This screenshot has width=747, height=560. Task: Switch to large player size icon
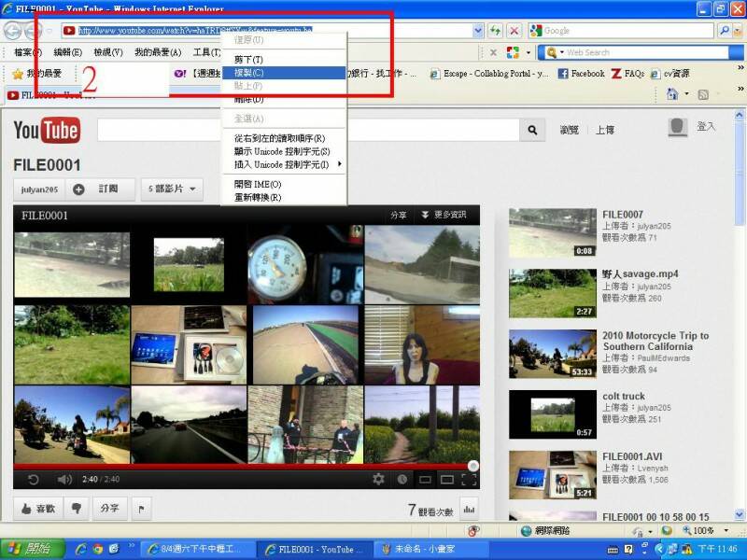pyautogui.click(x=447, y=480)
